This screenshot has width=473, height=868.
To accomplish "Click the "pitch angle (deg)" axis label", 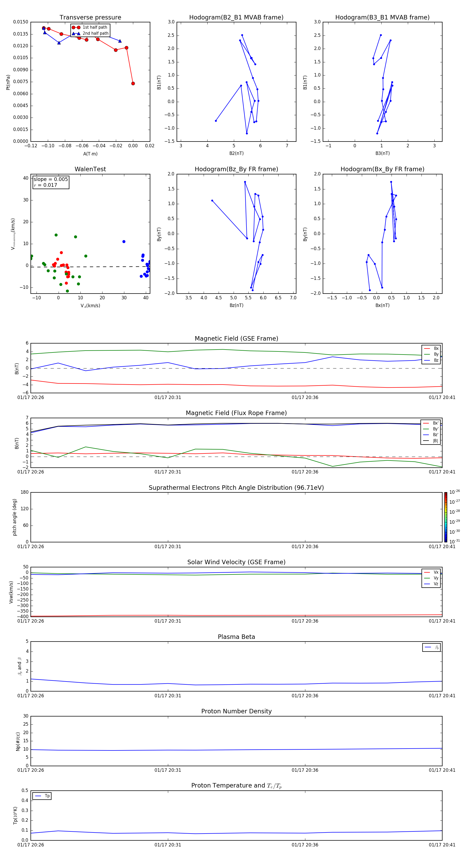I will point(14,517).
